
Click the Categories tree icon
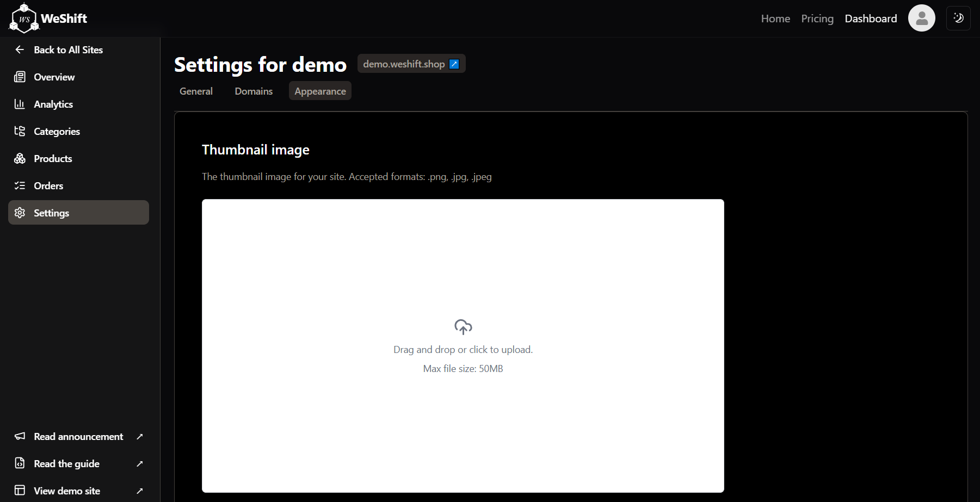[x=20, y=131]
